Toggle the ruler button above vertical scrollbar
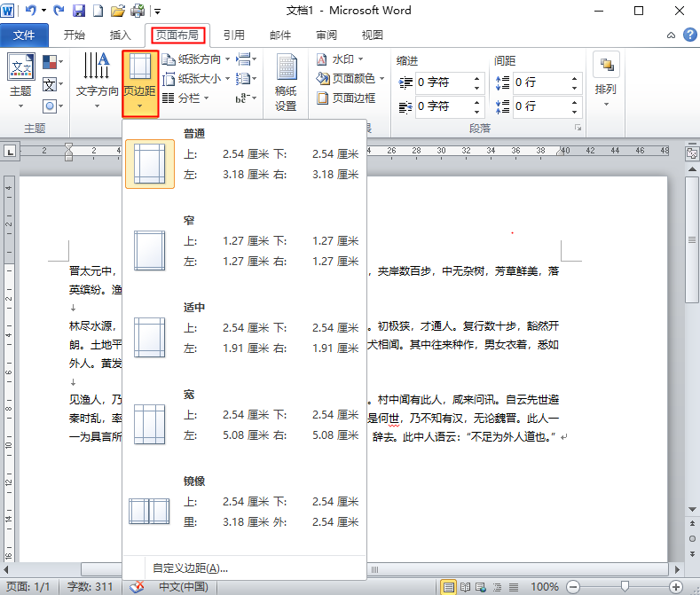 pos(690,152)
